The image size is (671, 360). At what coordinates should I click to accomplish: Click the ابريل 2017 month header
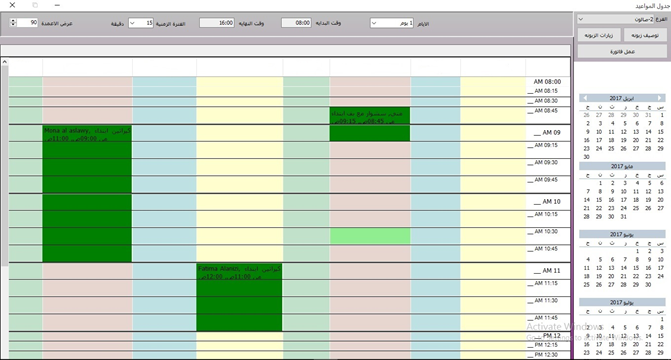click(x=622, y=98)
